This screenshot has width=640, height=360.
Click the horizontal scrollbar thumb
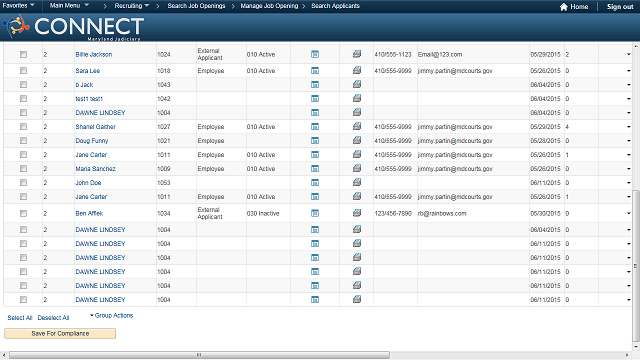coord(199,355)
